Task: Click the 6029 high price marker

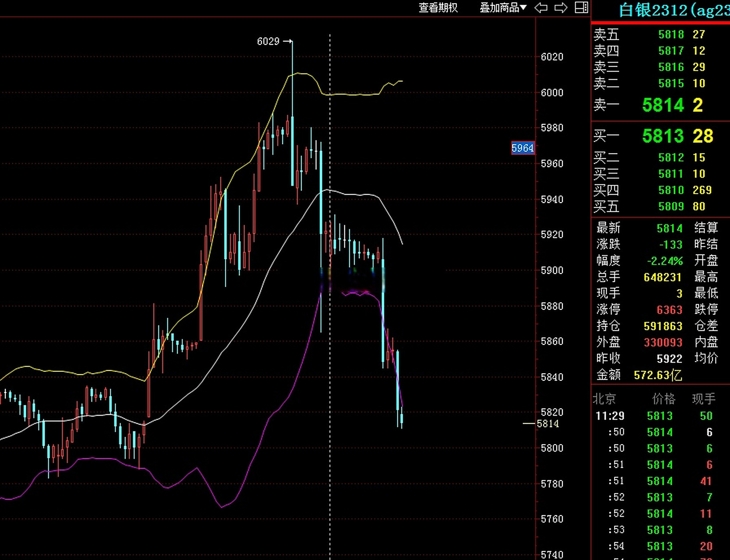Action: 268,42
